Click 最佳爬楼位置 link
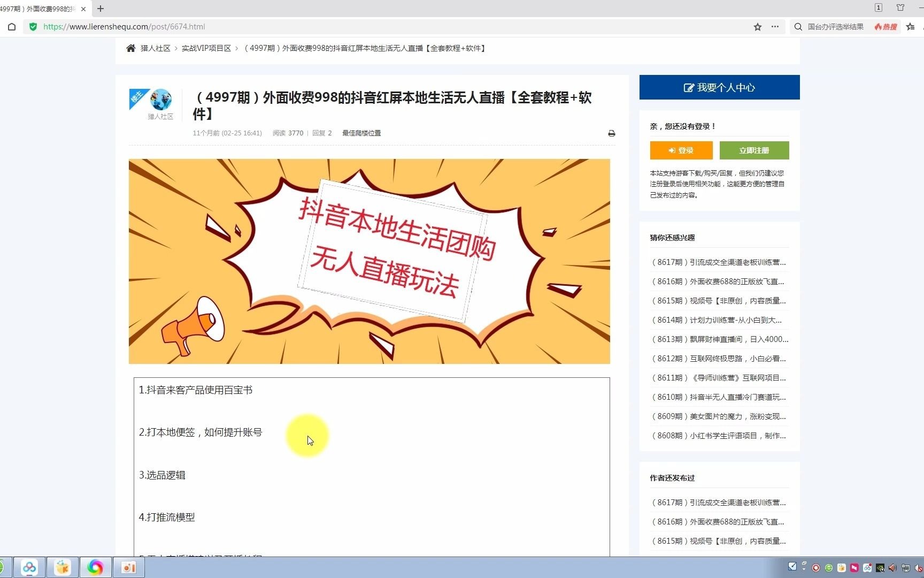The height and width of the screenshot is (578, 924). (x=361, y=133)
